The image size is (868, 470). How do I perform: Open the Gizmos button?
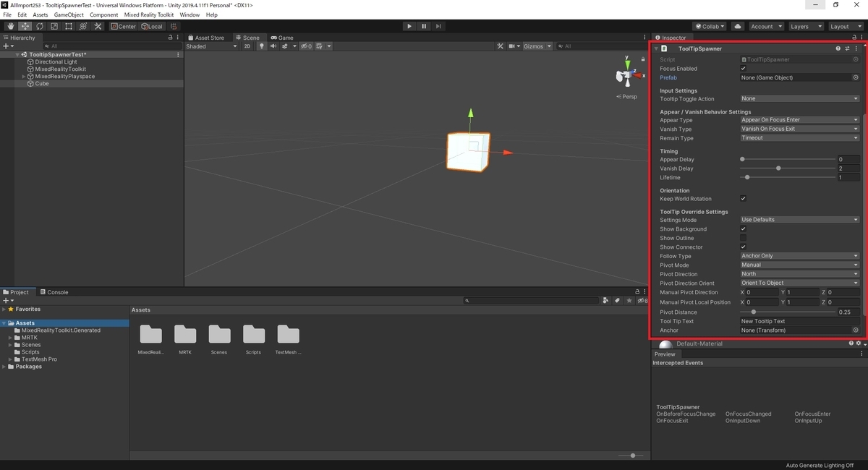[537, 46]
